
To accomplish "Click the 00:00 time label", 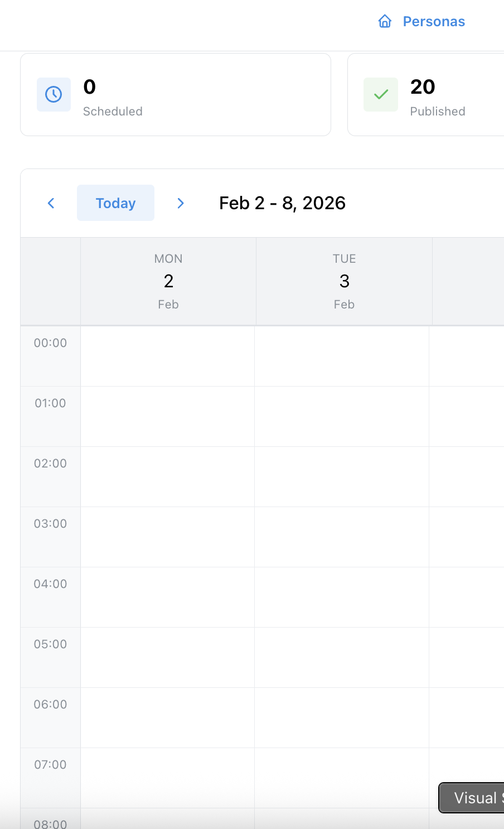I will click(x=50, y=343).
